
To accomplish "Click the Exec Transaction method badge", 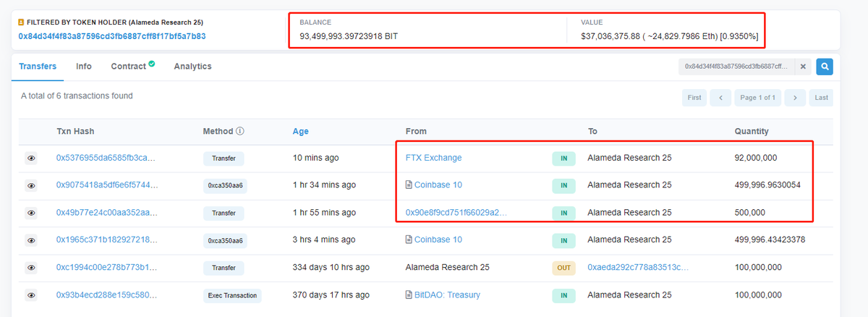I will pos(231,295).
